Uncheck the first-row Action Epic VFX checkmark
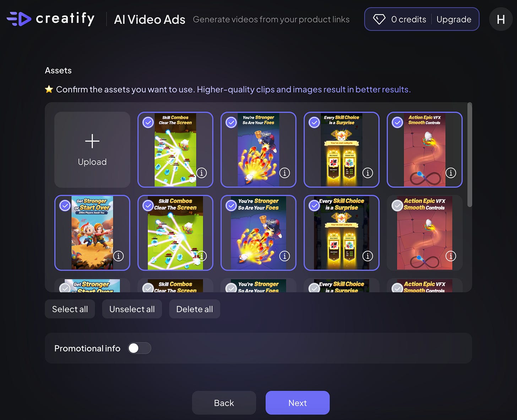 [397, 123]
